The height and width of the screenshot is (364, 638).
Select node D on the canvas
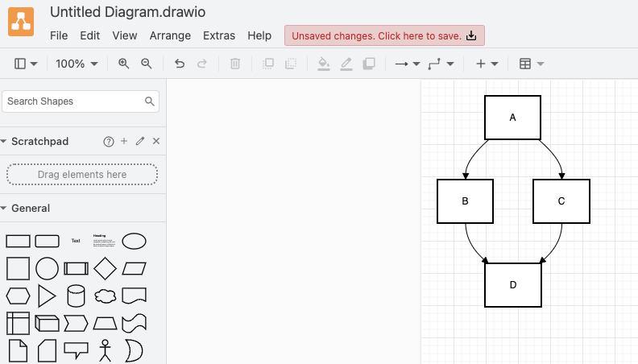pyautogui.click(x=512, y=285)
